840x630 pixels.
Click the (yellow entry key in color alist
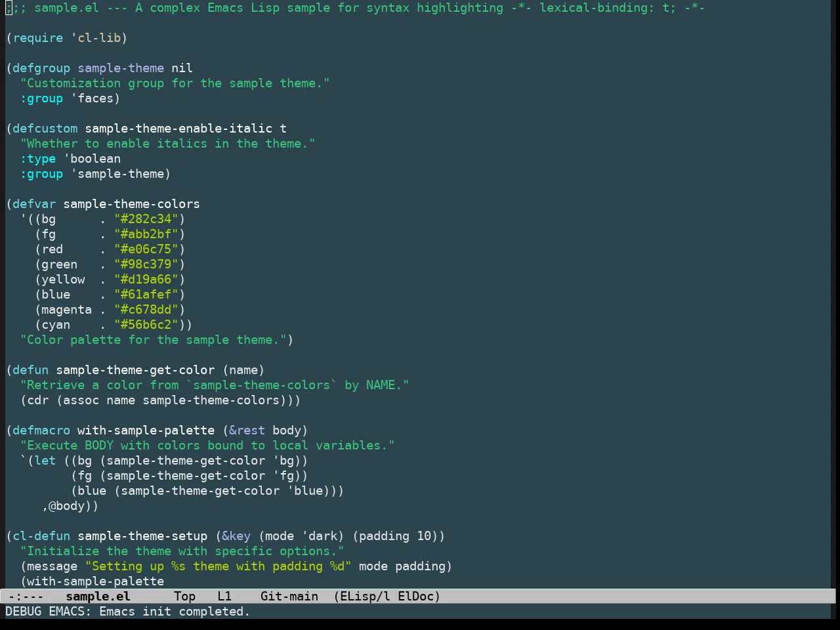point(59,280)
